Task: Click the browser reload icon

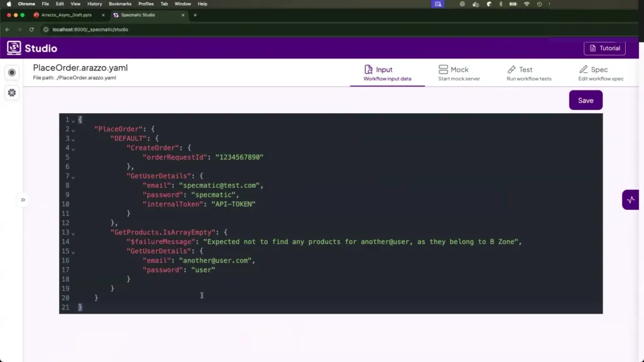Action: (31, 30)
